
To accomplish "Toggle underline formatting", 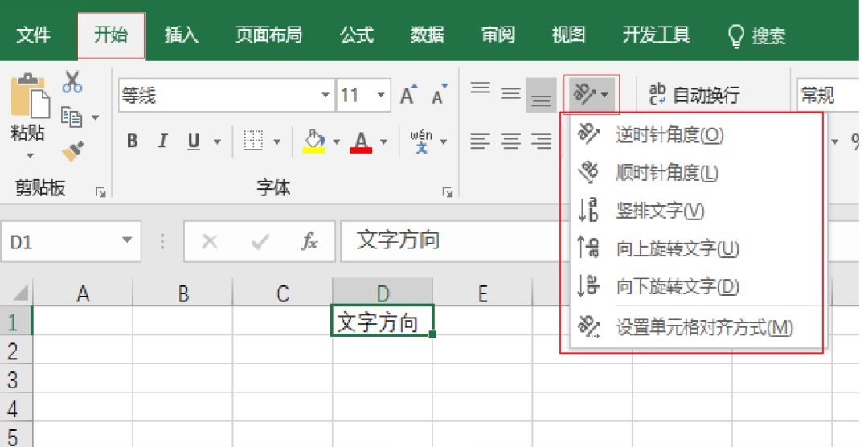I will 193,141.
